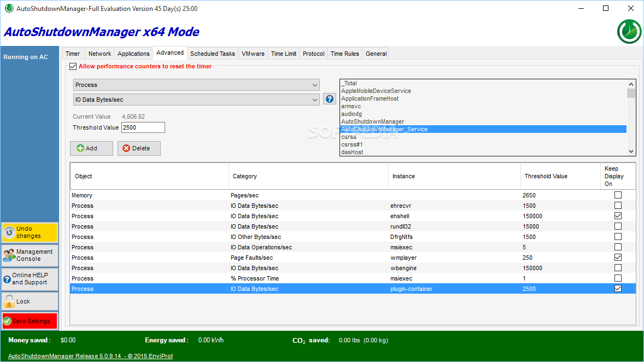Image resolution: width=644 pixels, height=362 pixels.
Task: Open the Scheduled Tasks tab
Action: click(x=213, y=54)
